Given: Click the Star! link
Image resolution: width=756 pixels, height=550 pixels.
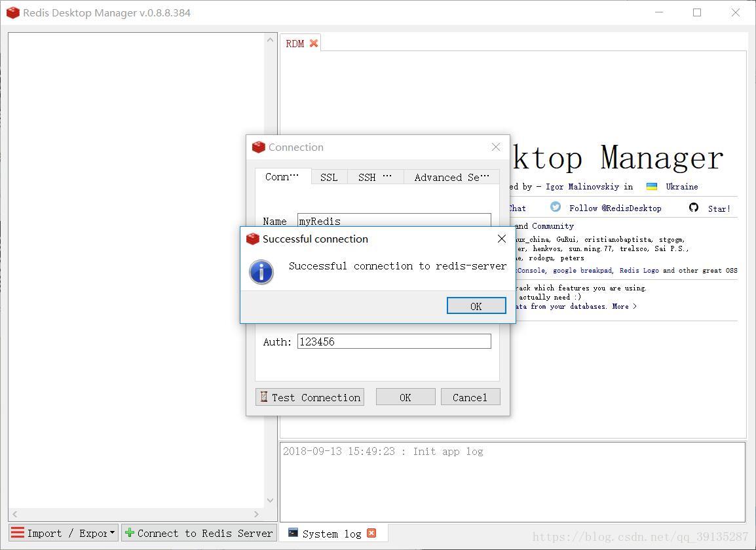Looking at the screenshot, I should pos(719,208).
